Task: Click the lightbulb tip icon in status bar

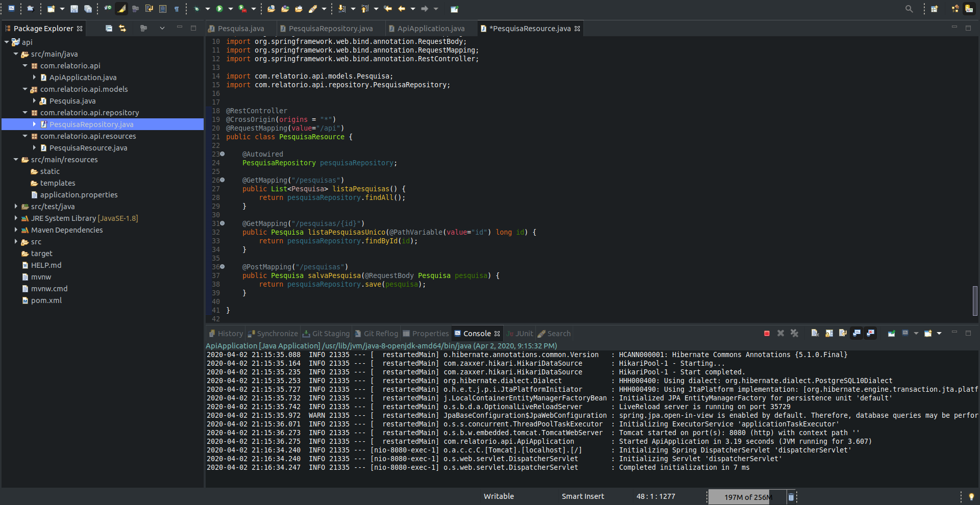Action: coord(971,497)
